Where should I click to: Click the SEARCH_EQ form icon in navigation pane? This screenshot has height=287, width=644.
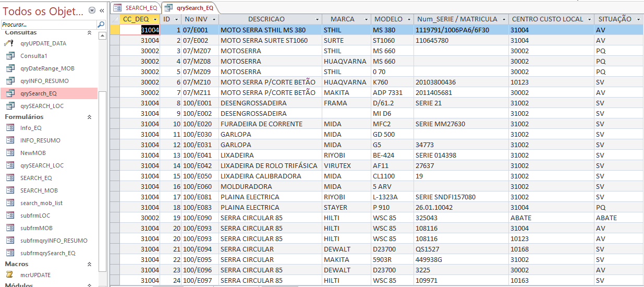coord(10,178)
